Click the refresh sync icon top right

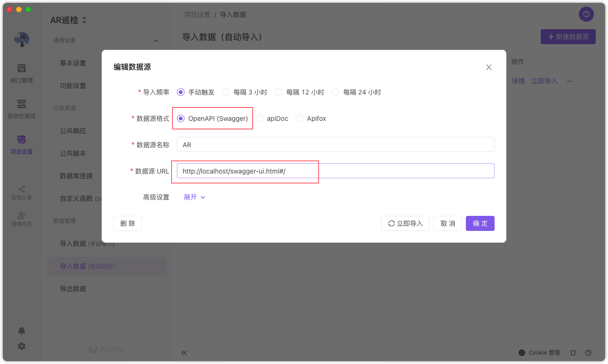586,14
